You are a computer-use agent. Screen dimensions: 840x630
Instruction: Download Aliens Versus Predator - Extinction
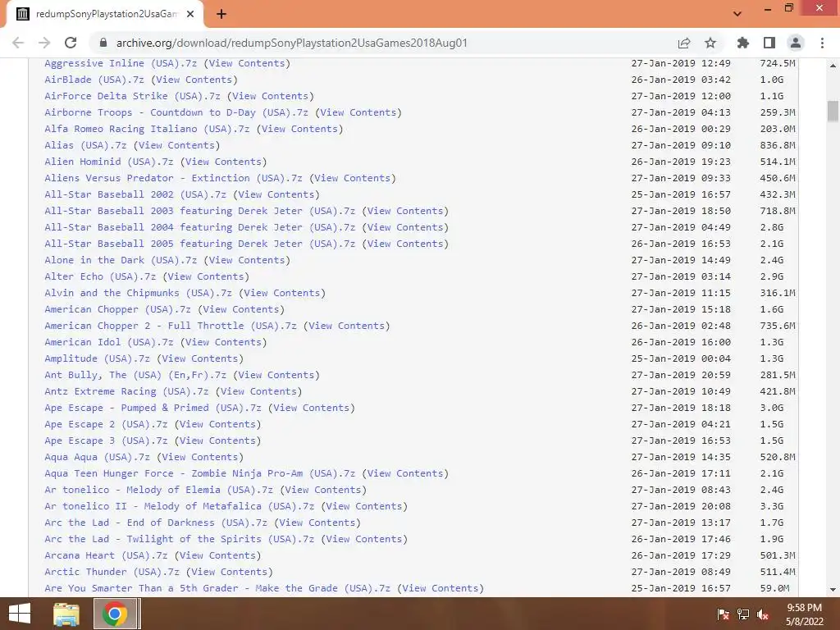[x=173, y=178]
